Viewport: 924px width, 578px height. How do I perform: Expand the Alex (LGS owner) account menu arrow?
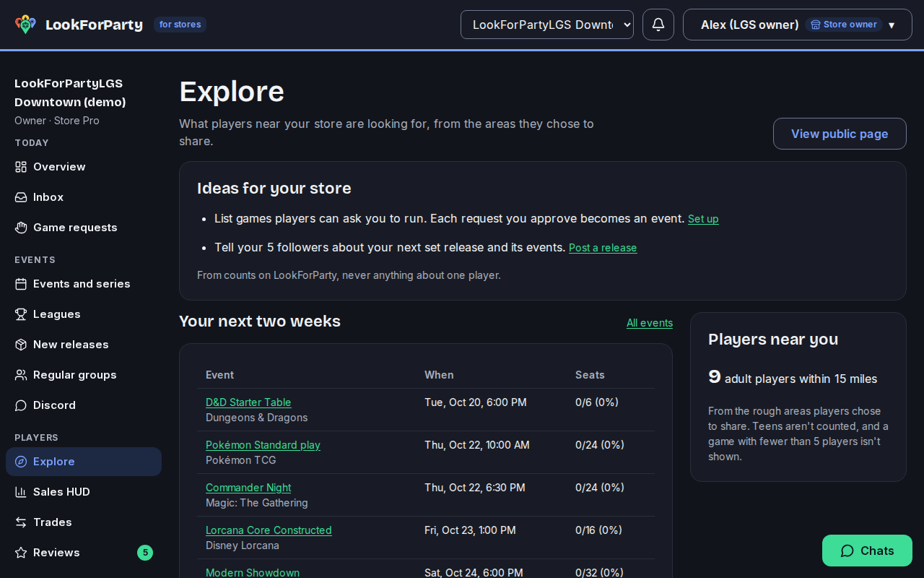tap(892, 25)
